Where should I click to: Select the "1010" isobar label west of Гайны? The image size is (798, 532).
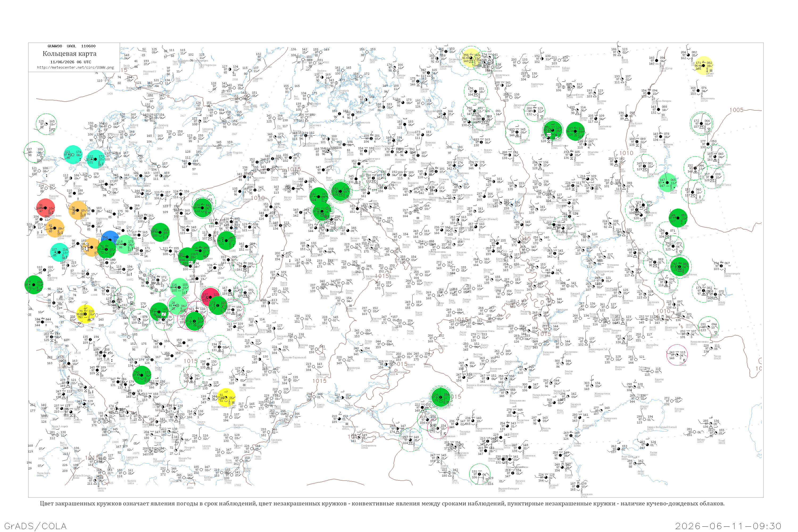point(626,153)
